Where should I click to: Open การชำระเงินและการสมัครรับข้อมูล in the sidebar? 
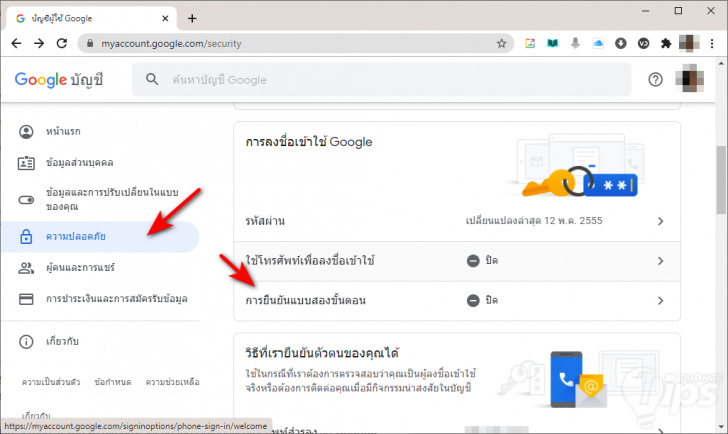[100, 299]
